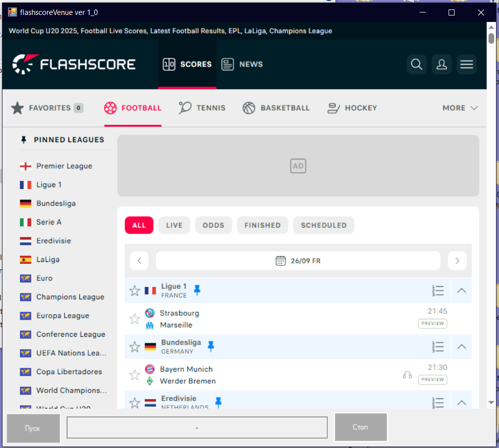Open the search icon
Viewport: 499px width, 448px height.
click(x=417, y=64)
